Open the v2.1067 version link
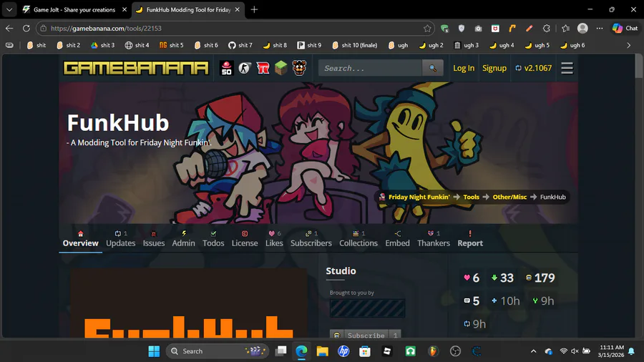 (x=534, y=68)
